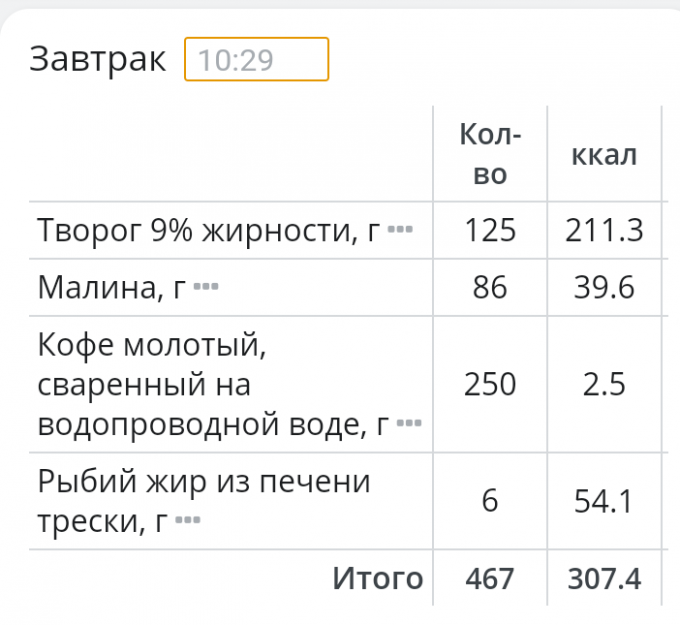Open the three-dot menu beside Малина
This screenshot has width=680, height=625.
[205, 288]
